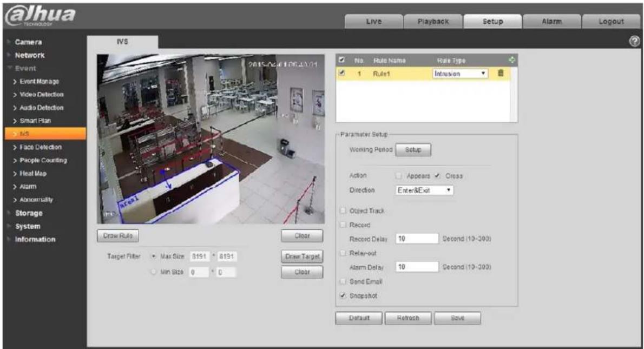The width and height of the screenshot is (644, 349).
Task: Open Event Manage in sidebar
Action: 39,81
